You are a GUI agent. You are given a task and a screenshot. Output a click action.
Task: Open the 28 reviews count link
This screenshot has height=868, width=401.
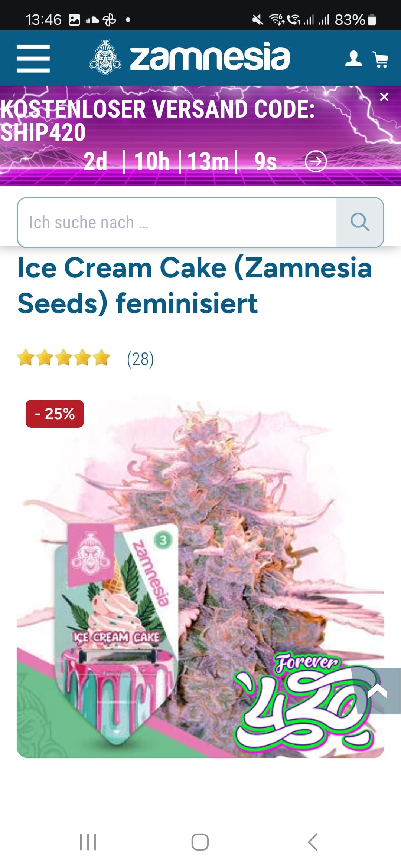click(140, 359)
